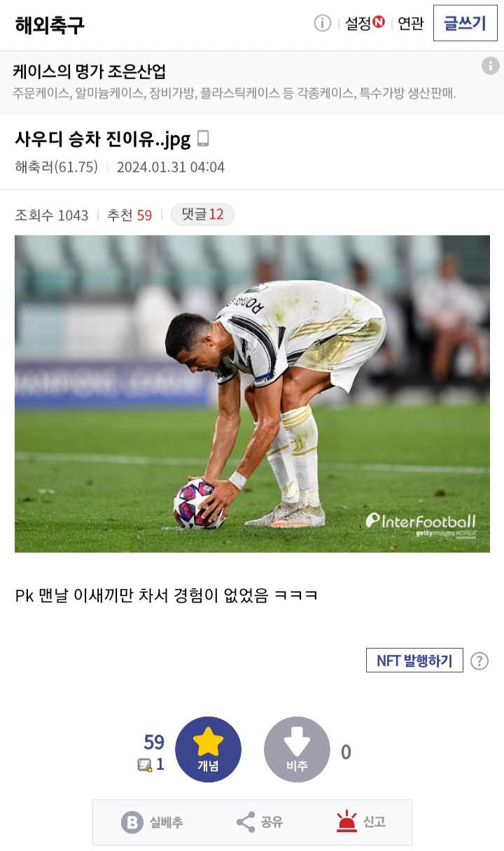
Task: Click the 추천 59 count text
Action: pyautogui.click(x=129, y=215)
